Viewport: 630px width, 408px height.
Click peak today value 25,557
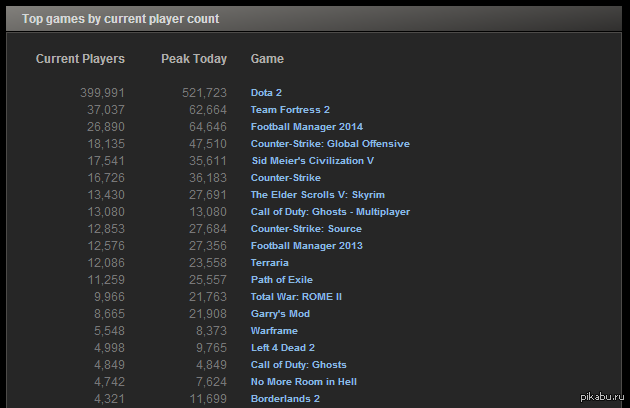[208, 280]
